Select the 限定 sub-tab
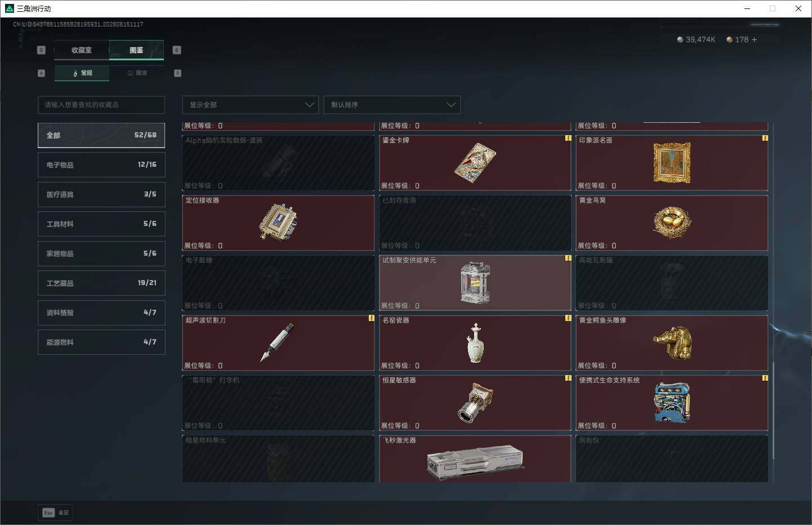 point(137,73)
